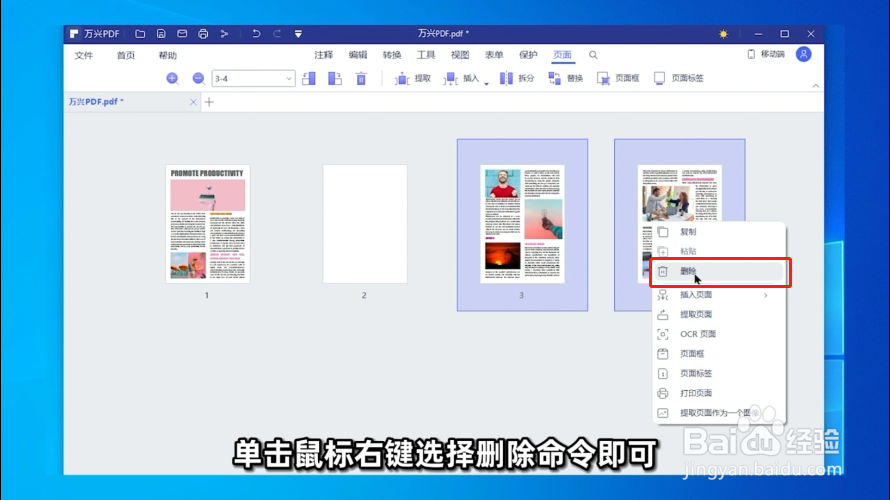Click 拆分 split document button

pyautogui.click(x=517, y=78)
